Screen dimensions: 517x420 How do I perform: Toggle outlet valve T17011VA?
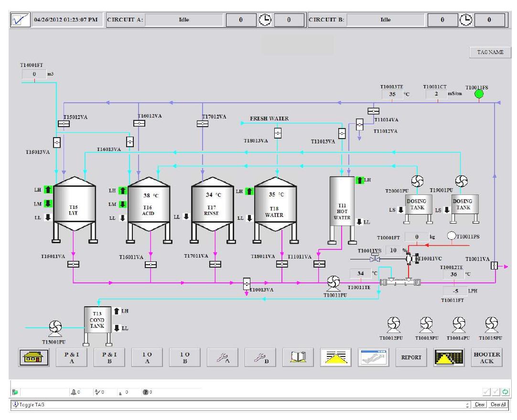(215, 264)
